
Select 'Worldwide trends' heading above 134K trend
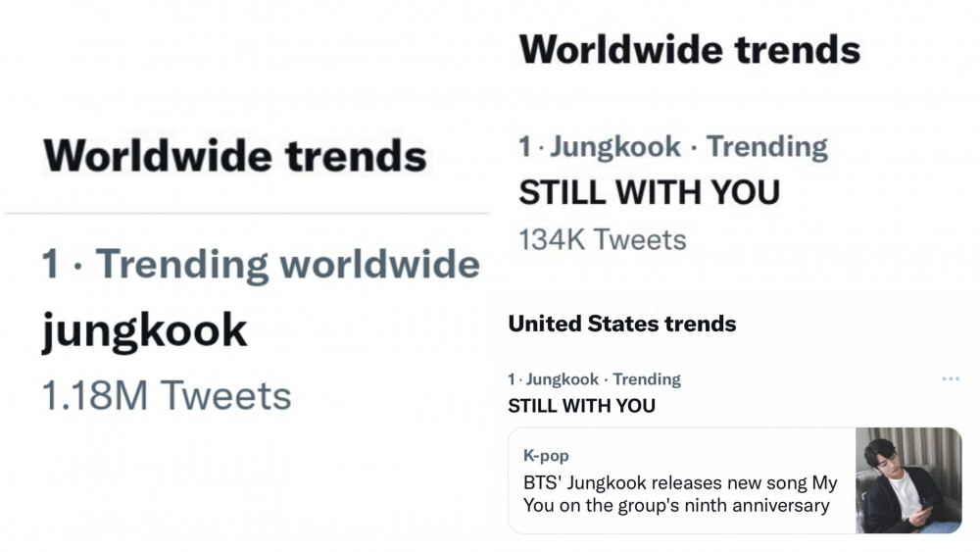689,49
